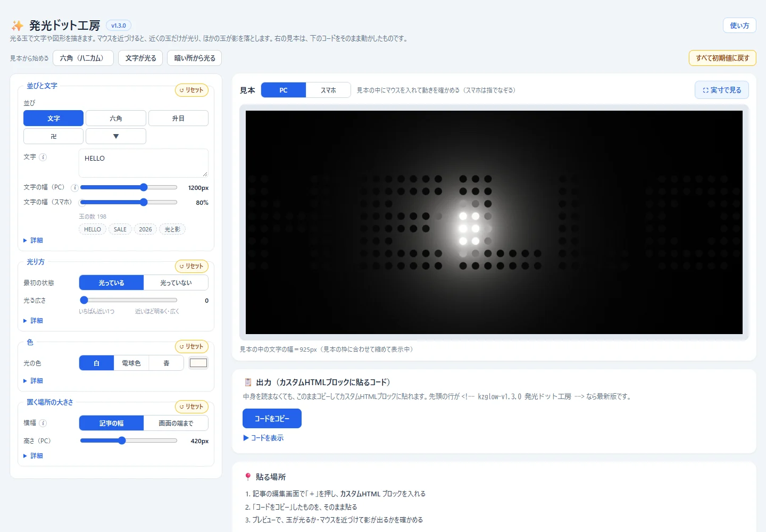Switch the preview to the スマホ tab

click(328, 90)
